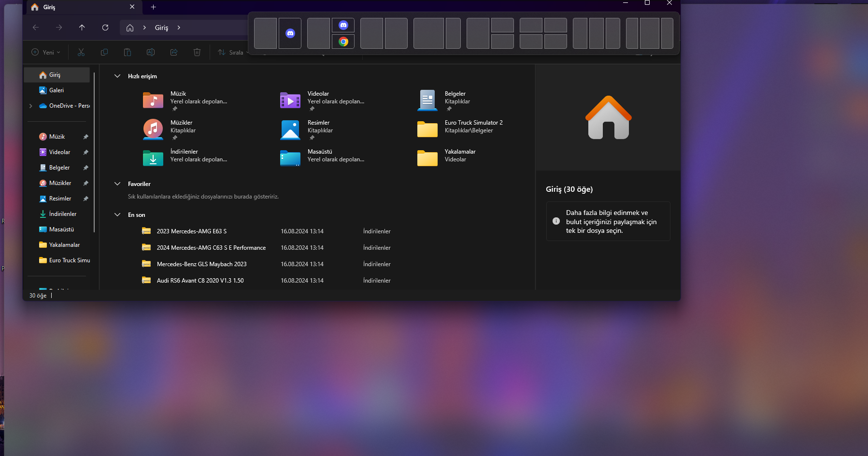Select the Yakalamalar folder icon under Hızlı erişim
868x456 pixels.
click(x=427, y=158)
